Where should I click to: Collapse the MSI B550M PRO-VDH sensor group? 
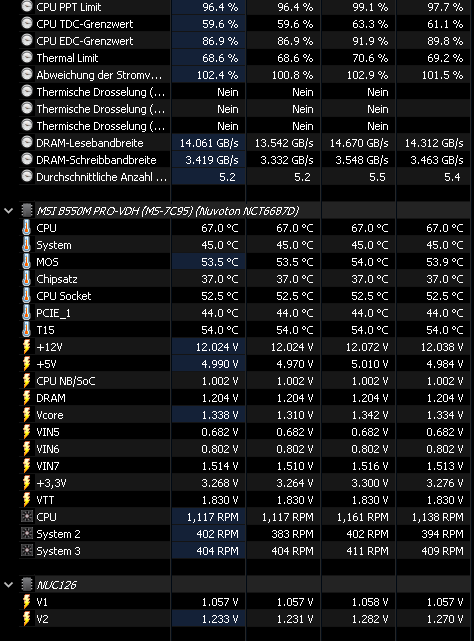[x=9, y=211]
